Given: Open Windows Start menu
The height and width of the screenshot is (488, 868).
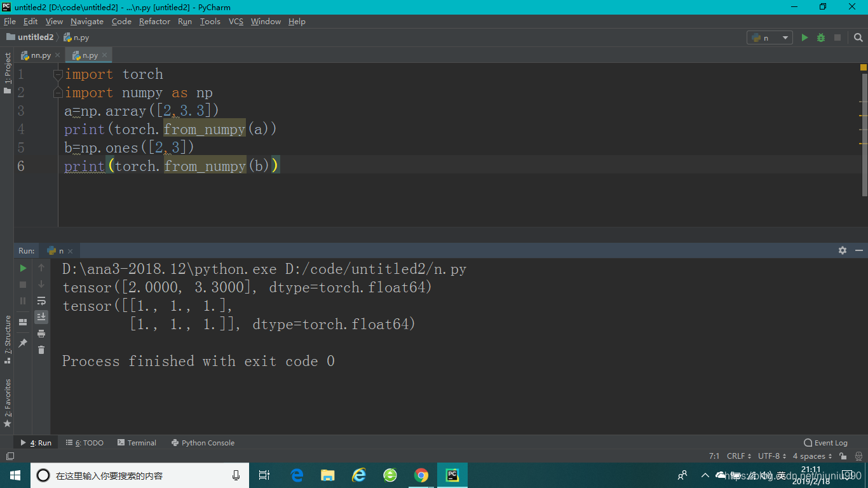Looking at the screenshot, I should coord(15,475).
